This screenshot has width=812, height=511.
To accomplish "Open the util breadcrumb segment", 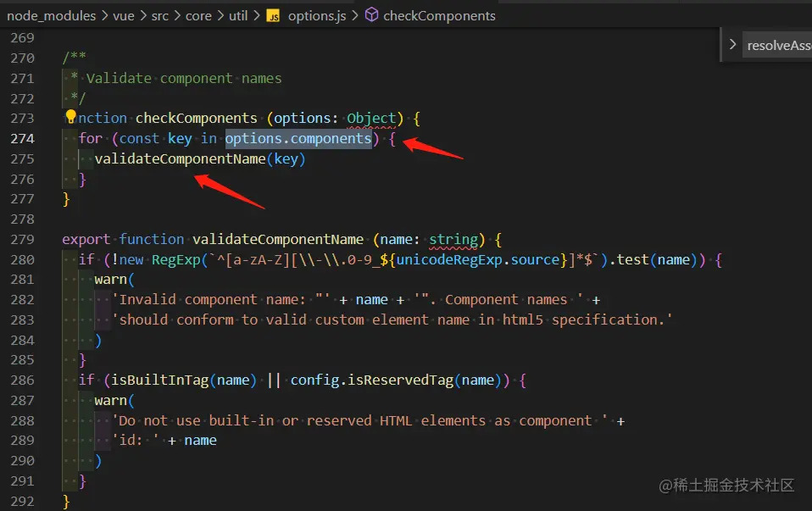I will point(238,16).
